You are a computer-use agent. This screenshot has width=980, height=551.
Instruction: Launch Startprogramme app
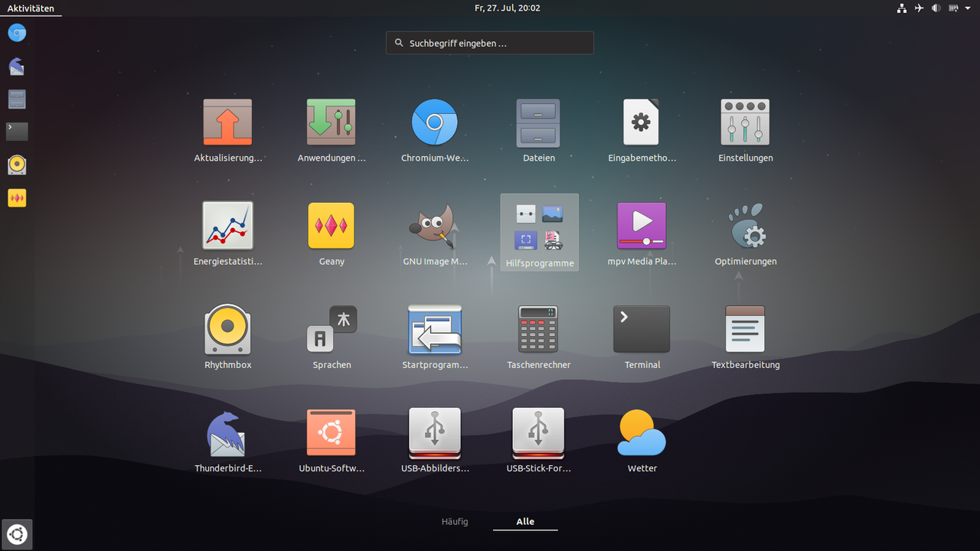pyautogui.click(x=435, y=329)
